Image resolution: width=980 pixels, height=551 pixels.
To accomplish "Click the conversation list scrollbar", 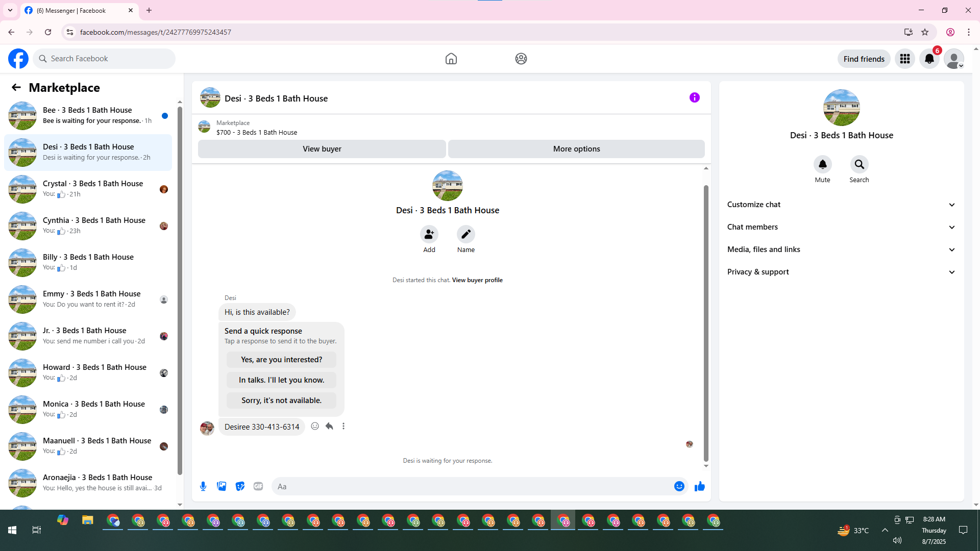I will click(x=180, y=290).
